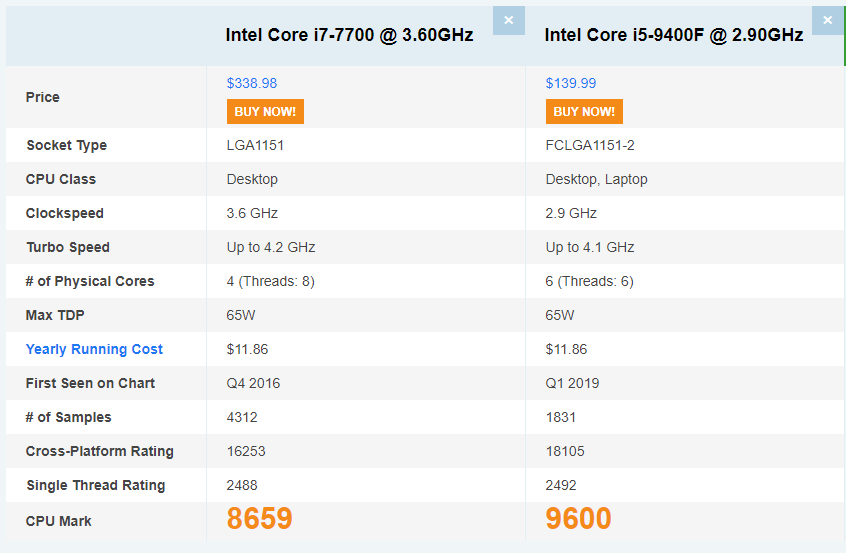Click the FCLGA1151-2 socket value
The width and height of the screenshot is (846, 553).
590,145
